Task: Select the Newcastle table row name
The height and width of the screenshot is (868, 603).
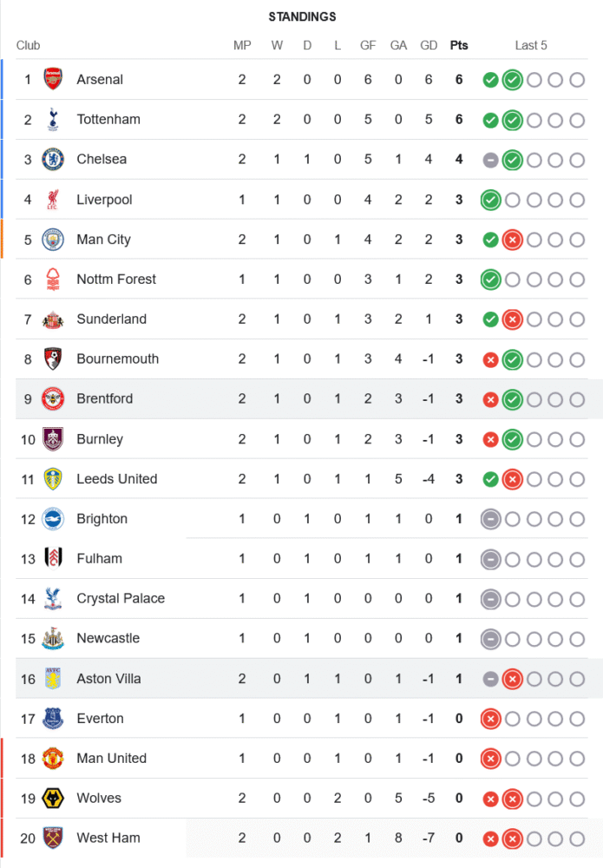Action: (108, 638)
